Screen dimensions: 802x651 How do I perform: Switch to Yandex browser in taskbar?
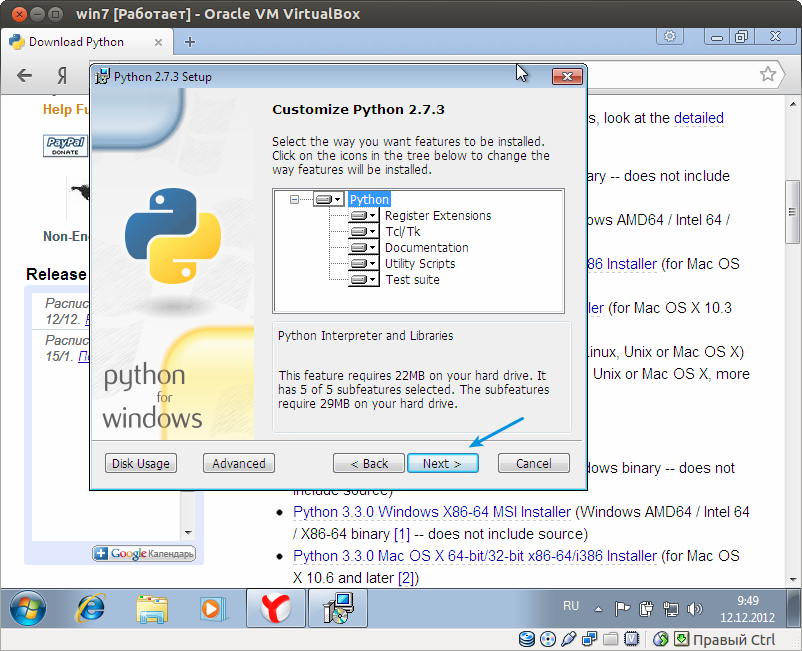pyautogui.click(x=276, y=608)
